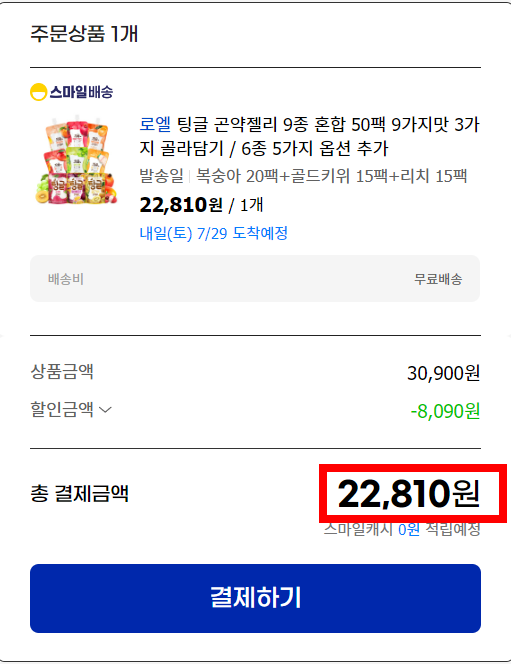
Task: Click the -8,090원 discount amount
Action: pos(445,411)
